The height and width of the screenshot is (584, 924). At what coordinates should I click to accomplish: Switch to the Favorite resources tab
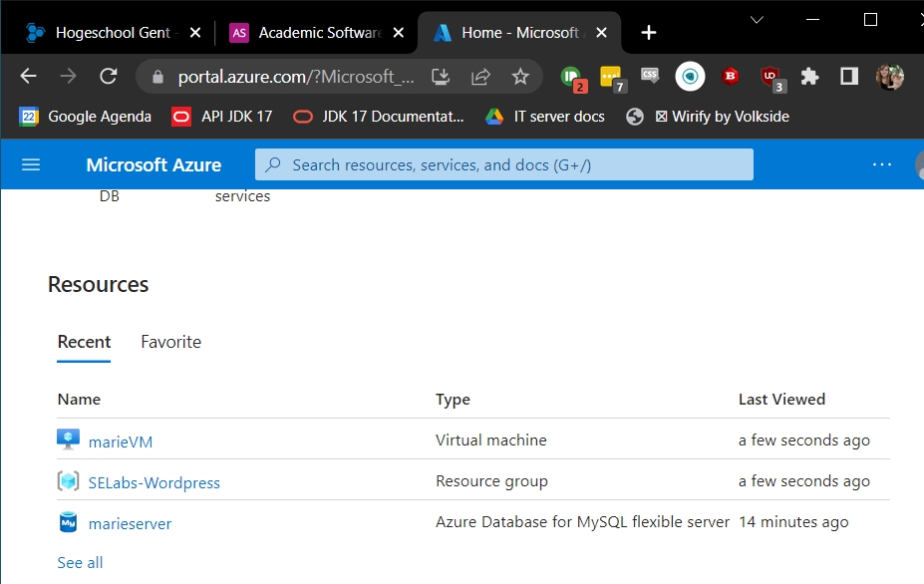click(x=170, y=342)
